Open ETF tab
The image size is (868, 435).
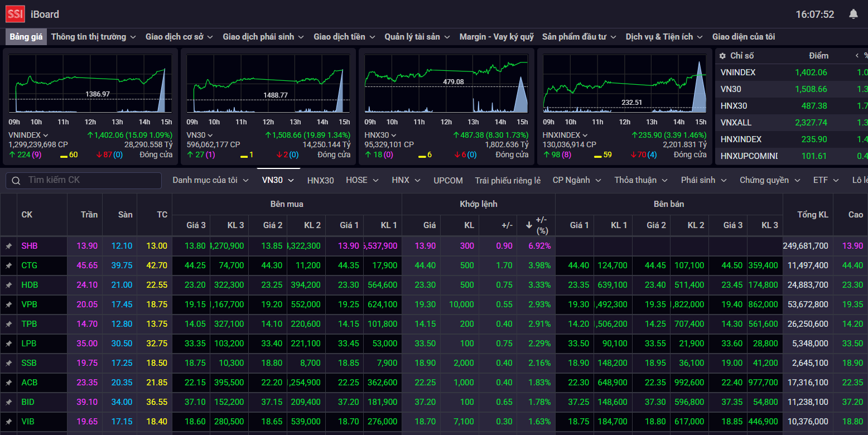(x=826, y=180)
